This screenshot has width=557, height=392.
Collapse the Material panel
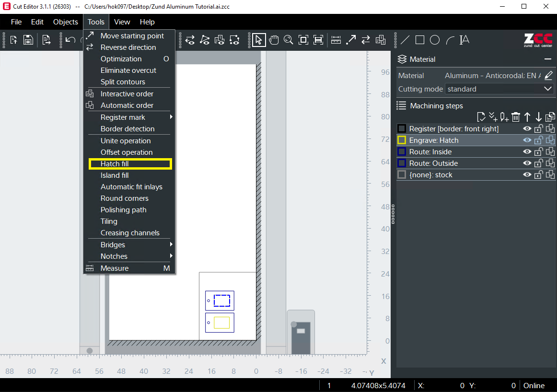point(548,59)
